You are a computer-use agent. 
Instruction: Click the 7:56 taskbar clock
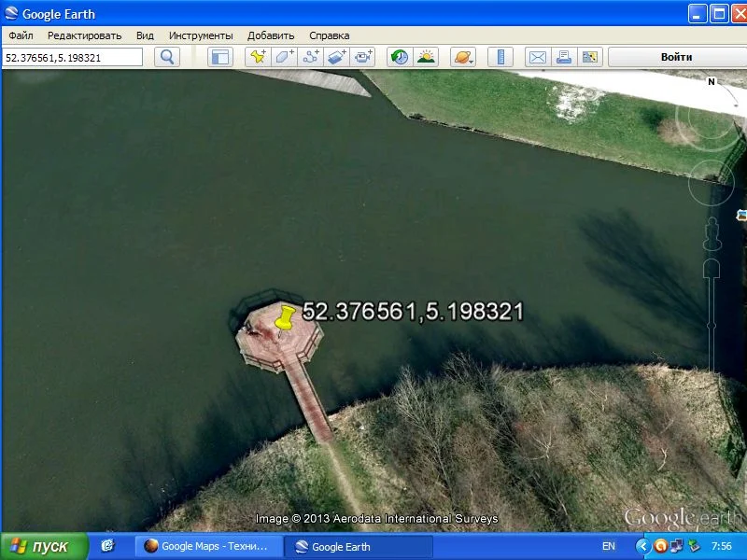coord(721,546)
